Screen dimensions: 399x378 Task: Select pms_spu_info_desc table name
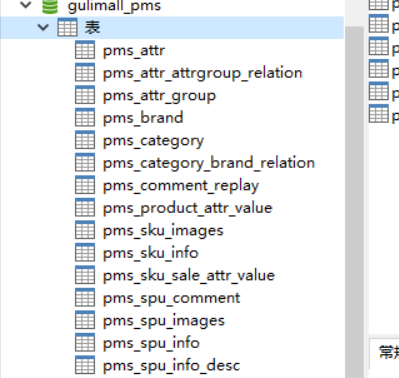tap(171, 366)
